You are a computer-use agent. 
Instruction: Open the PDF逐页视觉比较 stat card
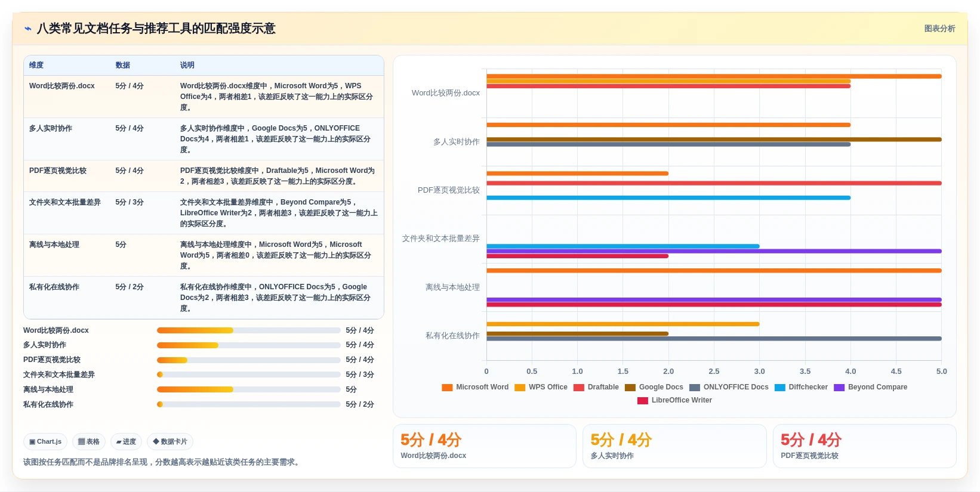pos(865,446)
